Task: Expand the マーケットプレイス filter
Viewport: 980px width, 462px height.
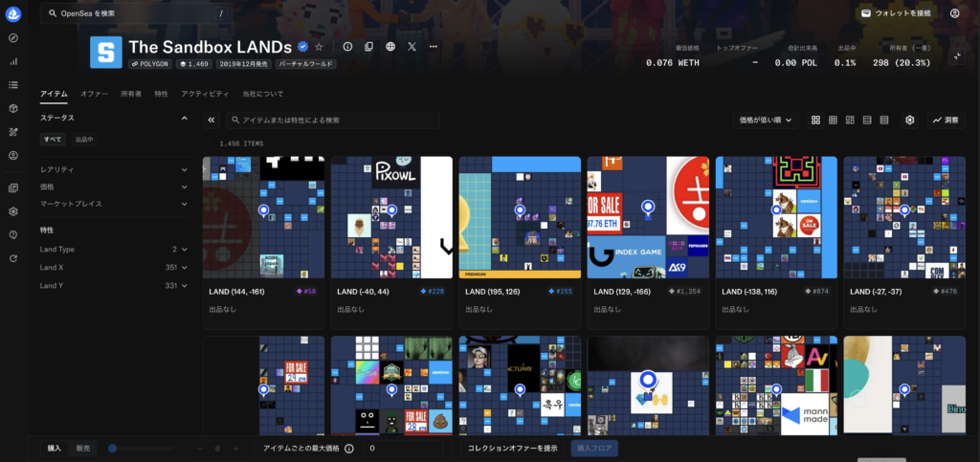Action: 115,204
